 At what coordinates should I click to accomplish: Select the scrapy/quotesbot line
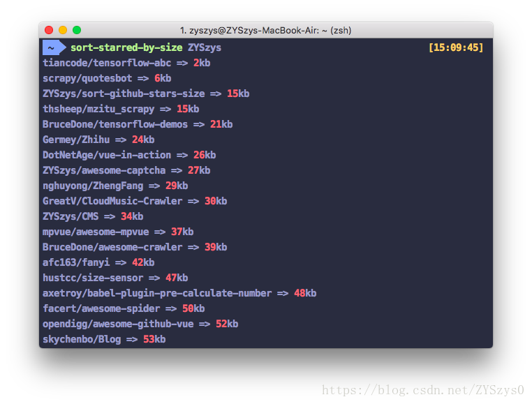click(x=107, y=78)
